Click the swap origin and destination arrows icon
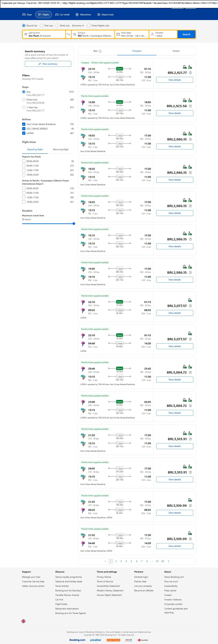The width and height of the screenshot is (218, 644). [x=68, y=34]
